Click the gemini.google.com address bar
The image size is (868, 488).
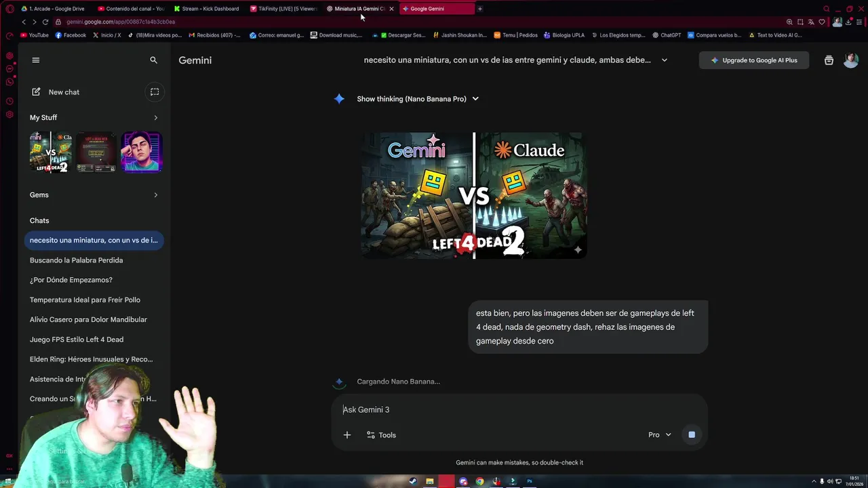tap(407, 22)
